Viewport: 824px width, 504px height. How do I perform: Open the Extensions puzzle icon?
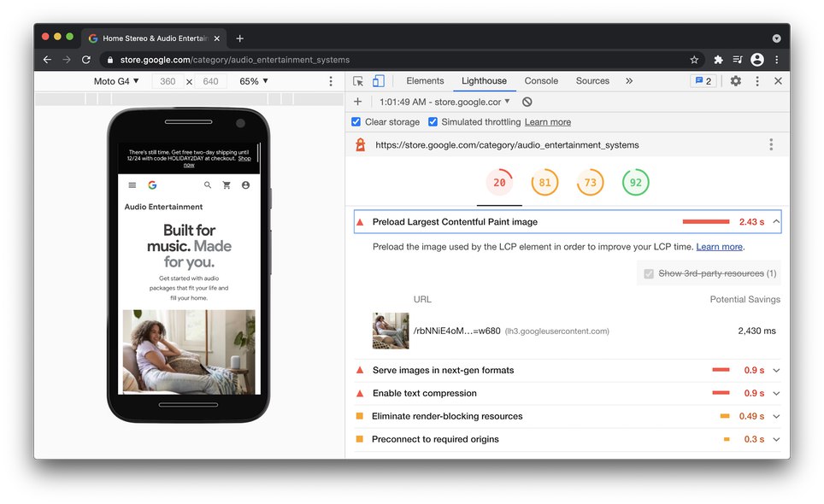718,60
